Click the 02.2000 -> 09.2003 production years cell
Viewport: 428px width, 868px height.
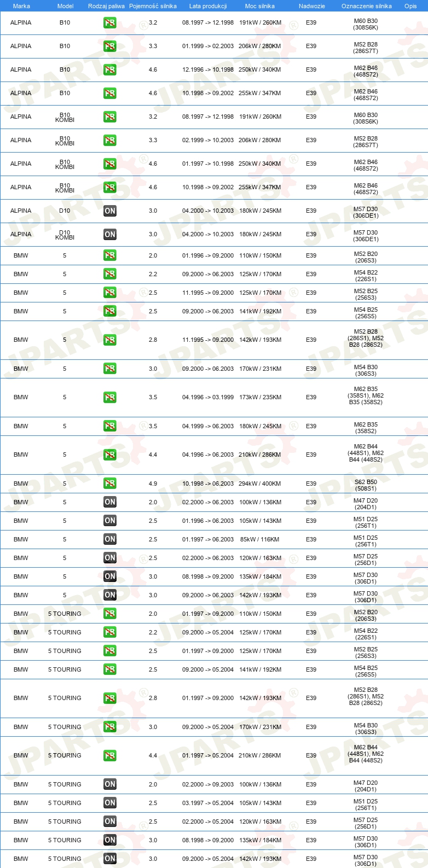(x=208, y=784)
